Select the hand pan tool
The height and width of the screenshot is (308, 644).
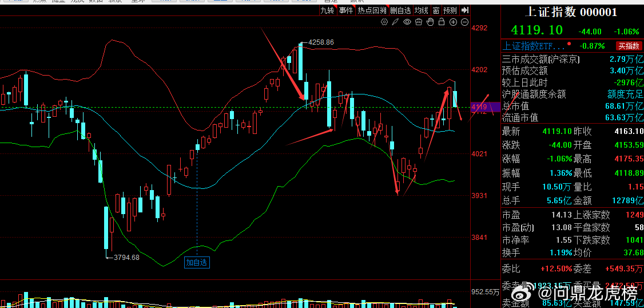point(431,22)
